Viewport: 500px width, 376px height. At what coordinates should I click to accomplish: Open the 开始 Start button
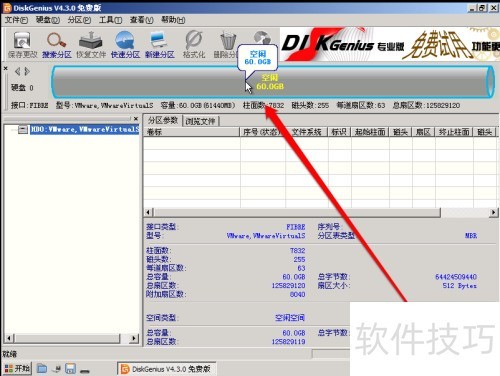pyautogui.click(x=17, y=369)
